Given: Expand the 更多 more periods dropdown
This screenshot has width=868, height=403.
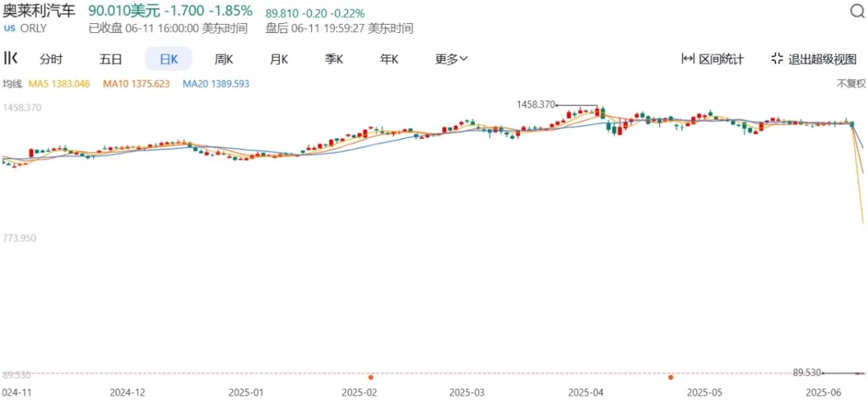Looking at the screenshot, I should tap(452, 59).
